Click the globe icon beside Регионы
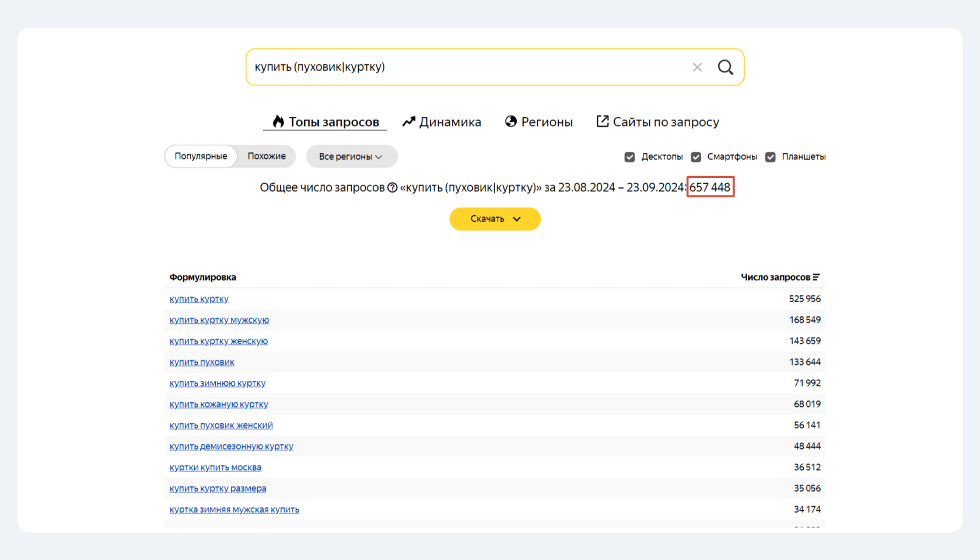980x560 pixels. [511, 121]
